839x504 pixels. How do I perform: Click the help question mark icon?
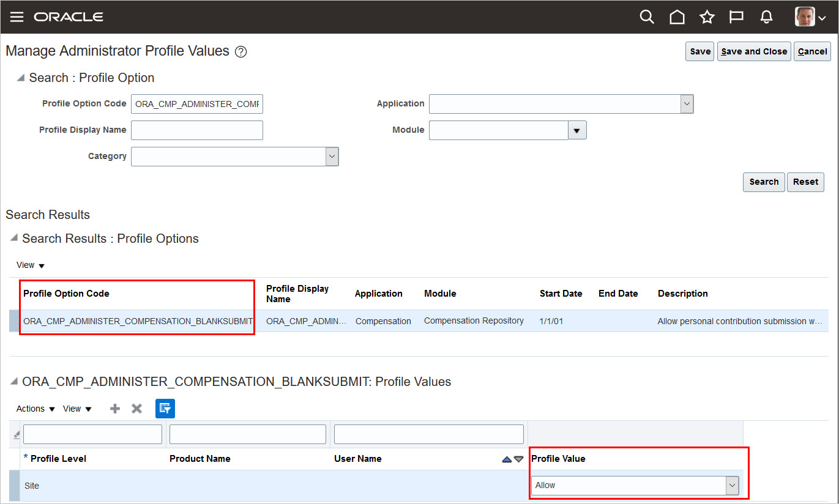241,52
